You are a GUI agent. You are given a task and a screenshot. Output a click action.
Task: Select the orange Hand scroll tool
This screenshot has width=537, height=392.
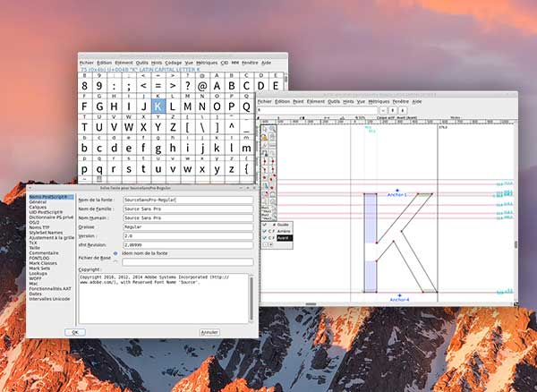point(265,138)
